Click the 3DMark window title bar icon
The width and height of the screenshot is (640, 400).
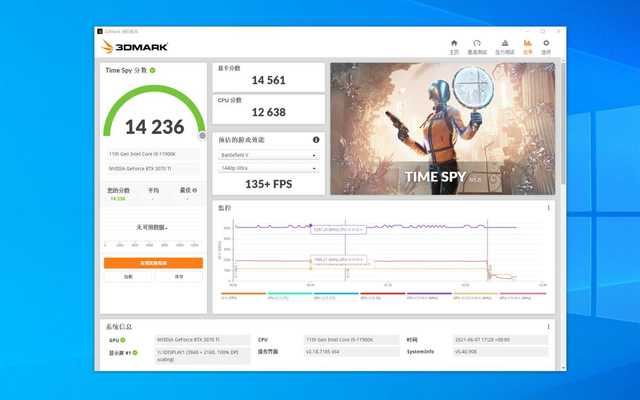tap(100, 31)
